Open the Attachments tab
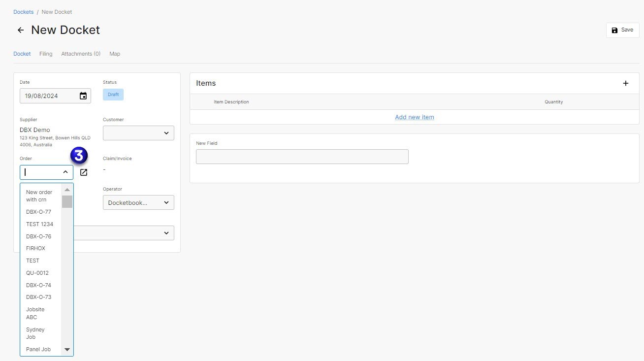The image size is (644, 361). coord(80,54)
